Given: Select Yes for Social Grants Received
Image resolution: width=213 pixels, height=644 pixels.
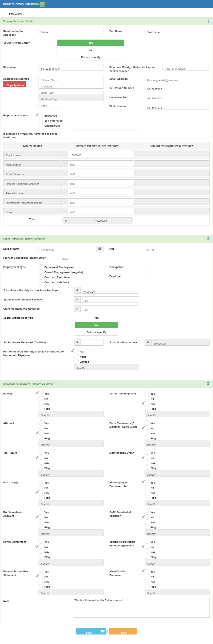Looking at the screenshot, I should tap(96, 318).
